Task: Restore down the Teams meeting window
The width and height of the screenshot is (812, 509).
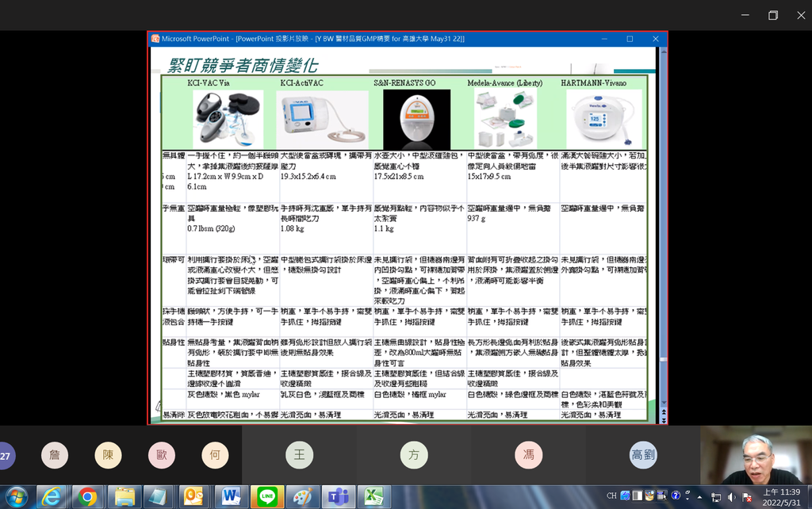Action: point(772,15)
